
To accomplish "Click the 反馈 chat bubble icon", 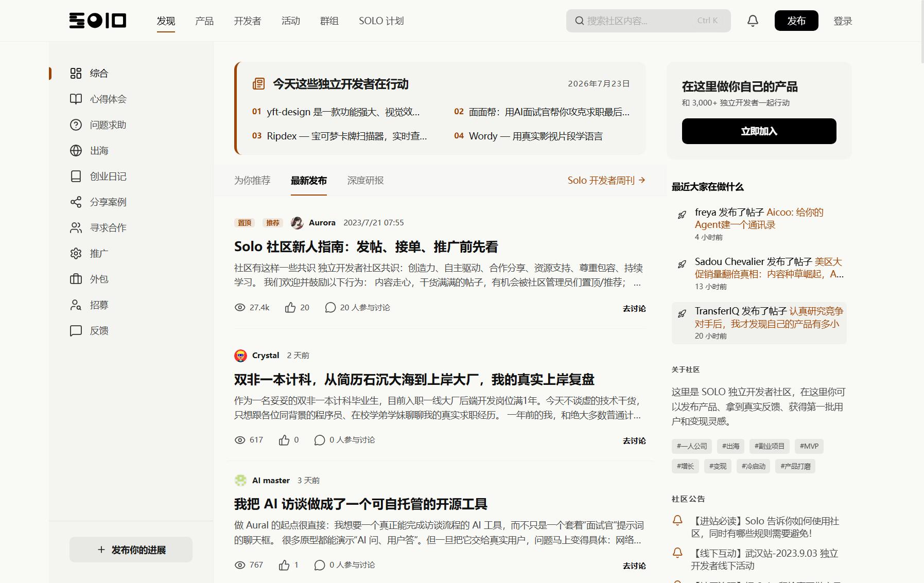I will pyautogui.click(x=76, y=330).
